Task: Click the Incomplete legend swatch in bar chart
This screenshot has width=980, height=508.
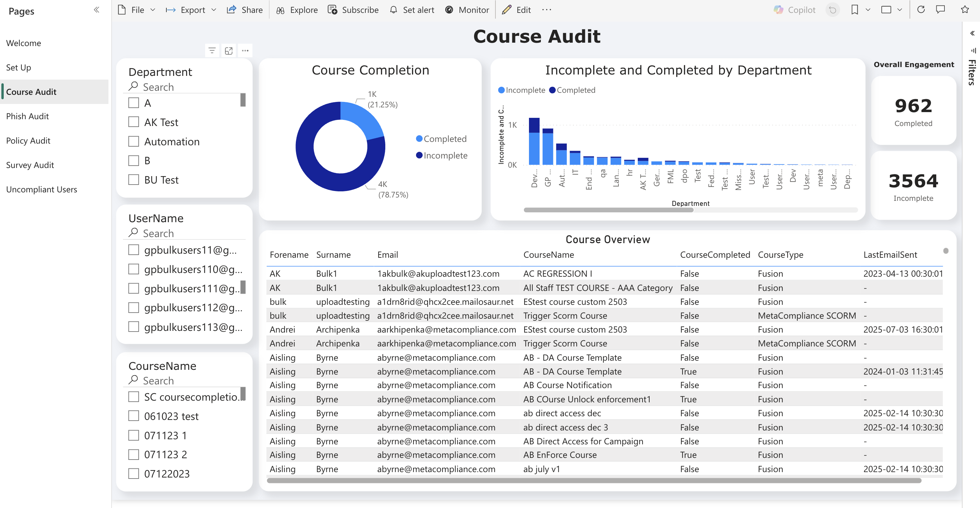Action: (x=502, y=90)
